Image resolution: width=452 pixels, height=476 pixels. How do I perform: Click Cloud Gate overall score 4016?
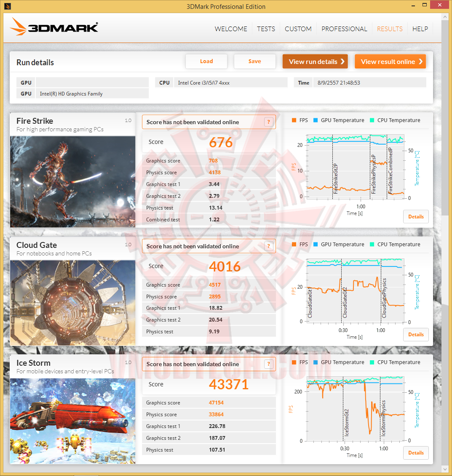[225, 266]
